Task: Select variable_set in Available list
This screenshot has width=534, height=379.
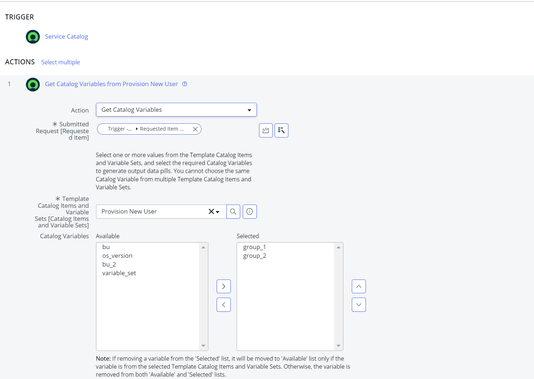Action: pos(119,273)
